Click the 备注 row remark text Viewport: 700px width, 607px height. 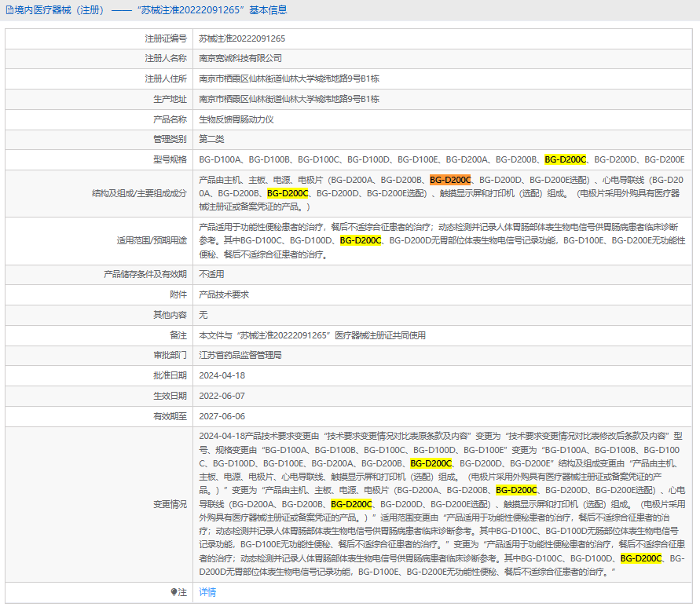[312, 335]
